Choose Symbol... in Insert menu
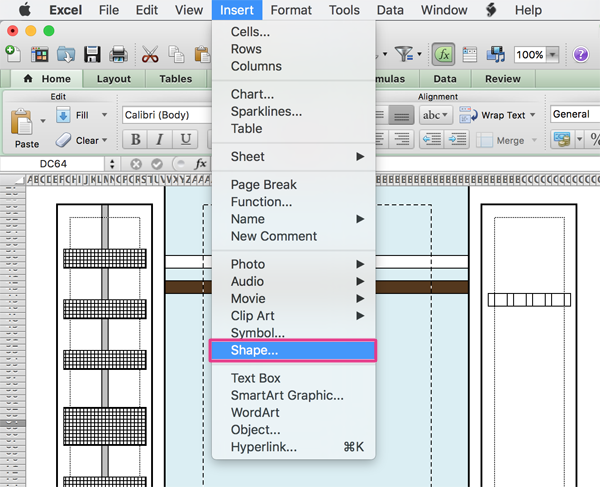Image resolution: width=600 pixels, height=487 pixels. pos(293,332)
